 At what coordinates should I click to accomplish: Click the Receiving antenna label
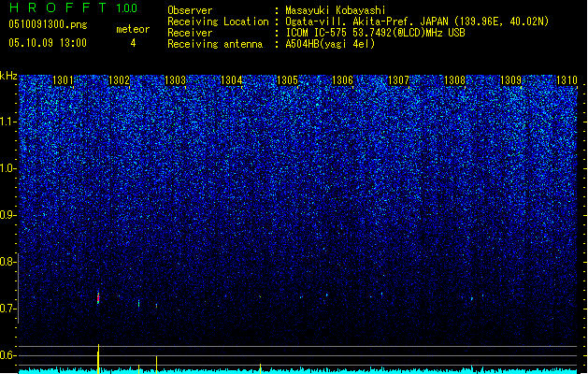215,44
